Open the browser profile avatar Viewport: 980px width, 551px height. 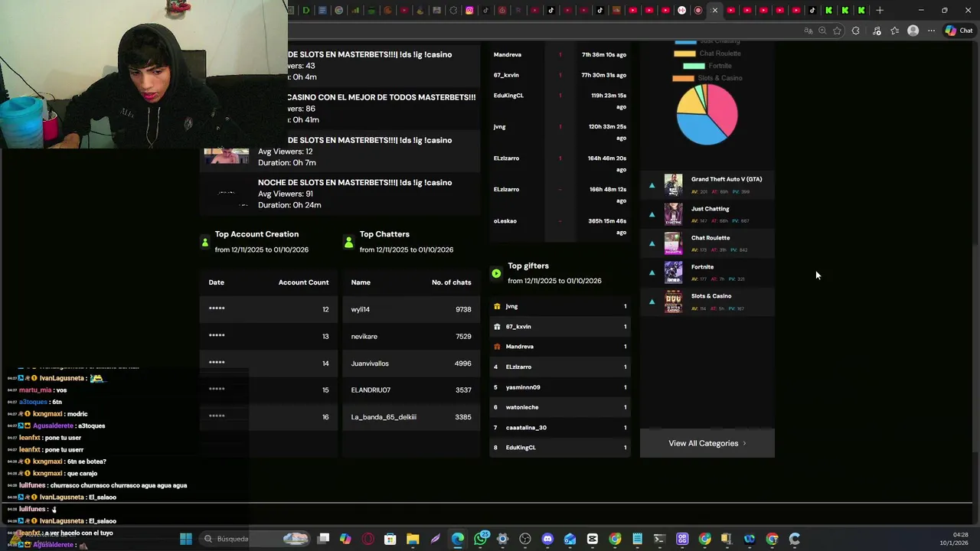[x=913, y=31]
